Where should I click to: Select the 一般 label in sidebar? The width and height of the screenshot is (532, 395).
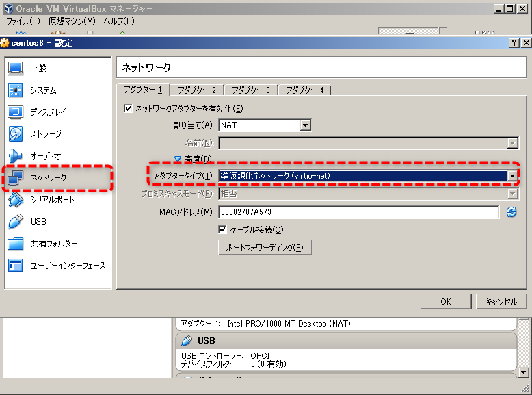[x=39, y=68]
